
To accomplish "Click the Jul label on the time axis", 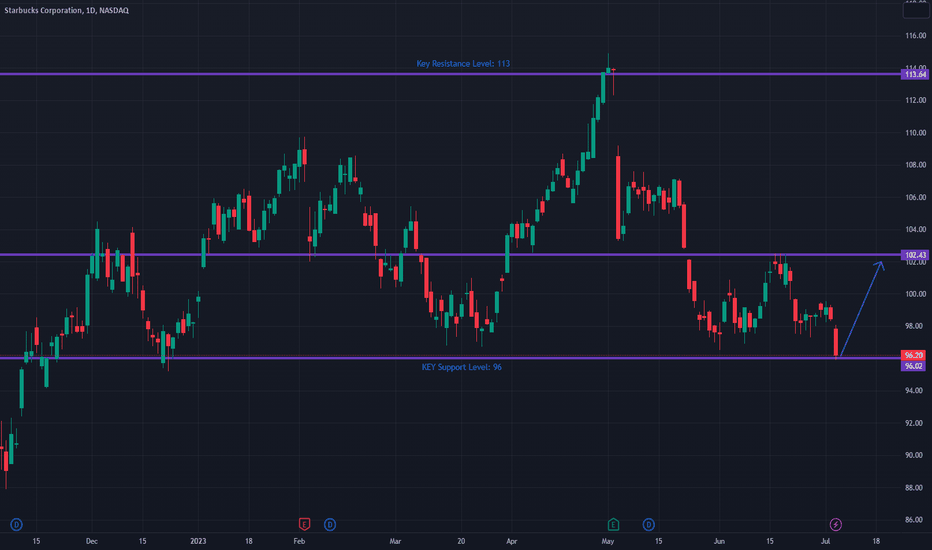I will click(825, 541).
